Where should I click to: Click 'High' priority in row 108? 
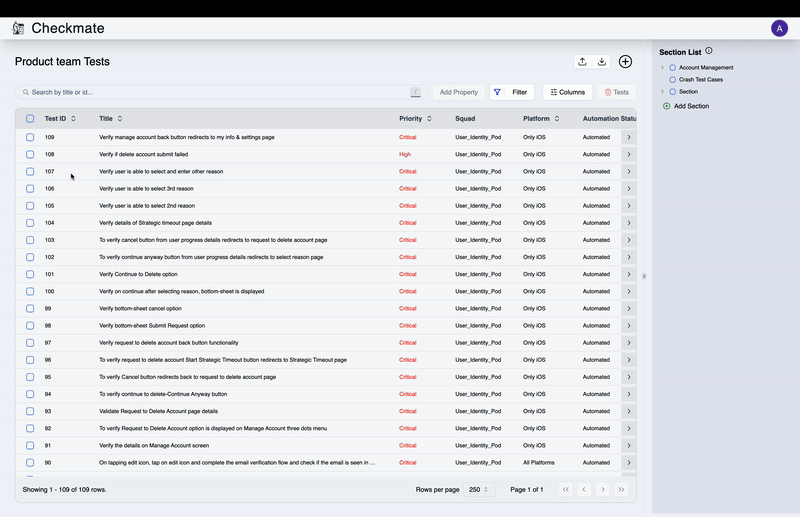tap(405, 154)
